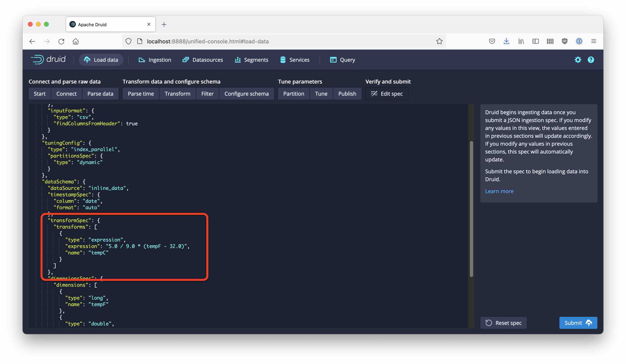Select the Transform tab
The image size is (626, 364).
(x=177, y=94)
